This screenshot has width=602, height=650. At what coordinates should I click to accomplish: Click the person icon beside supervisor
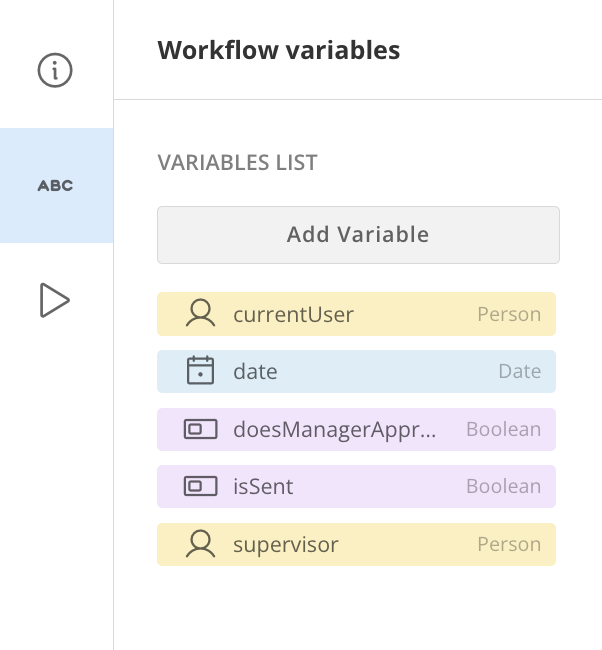(x=201, y=545)
